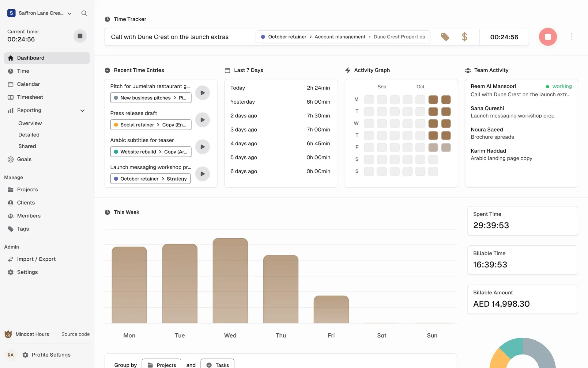
Task: Open the Goals page
Action: point(47,159)
